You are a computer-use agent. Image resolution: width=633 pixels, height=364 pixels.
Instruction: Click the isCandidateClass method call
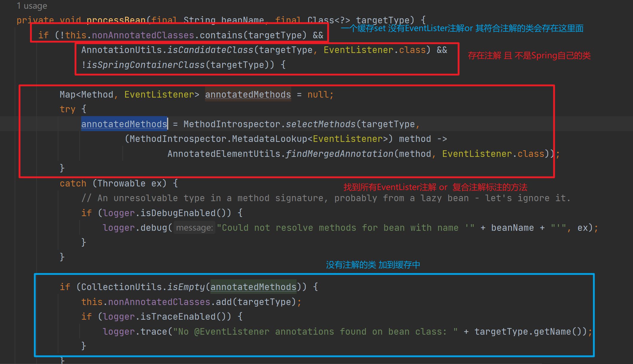click(x=210, y=50)
